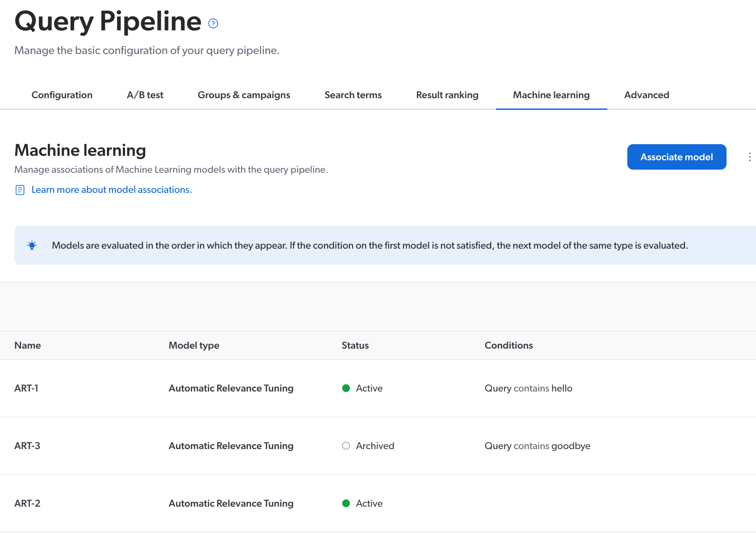The width and height of the screenshot is (756, 533).
Task: Click the Manage the basic configuration subtitle
Action: pos(147,50)
